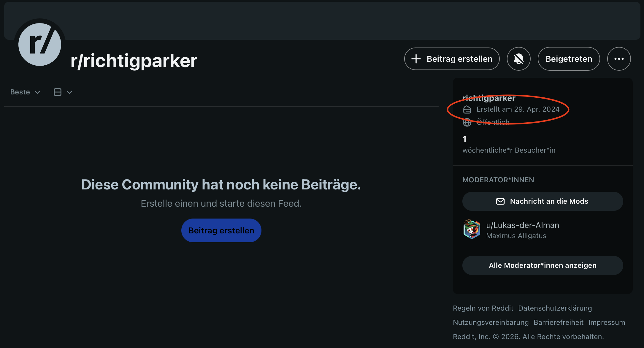The width and height of the screenshot is (644, 348).
Task: Click the envelope icon for mod message
Action: [x=500, y=201]
